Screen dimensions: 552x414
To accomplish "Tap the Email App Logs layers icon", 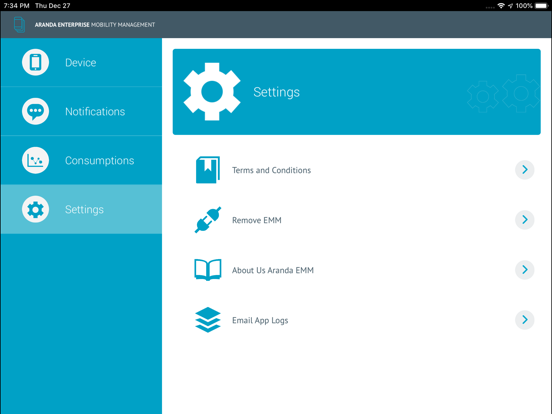I will click(208, 320).
